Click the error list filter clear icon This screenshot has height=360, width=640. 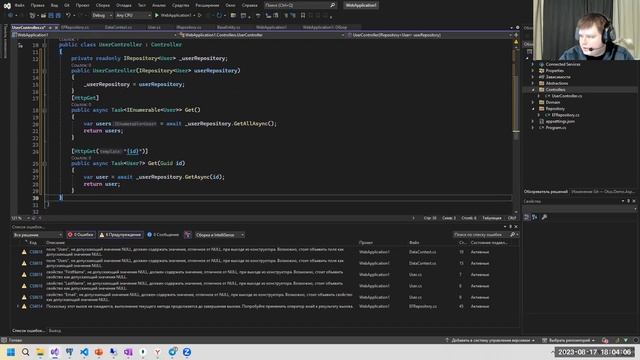188,235
